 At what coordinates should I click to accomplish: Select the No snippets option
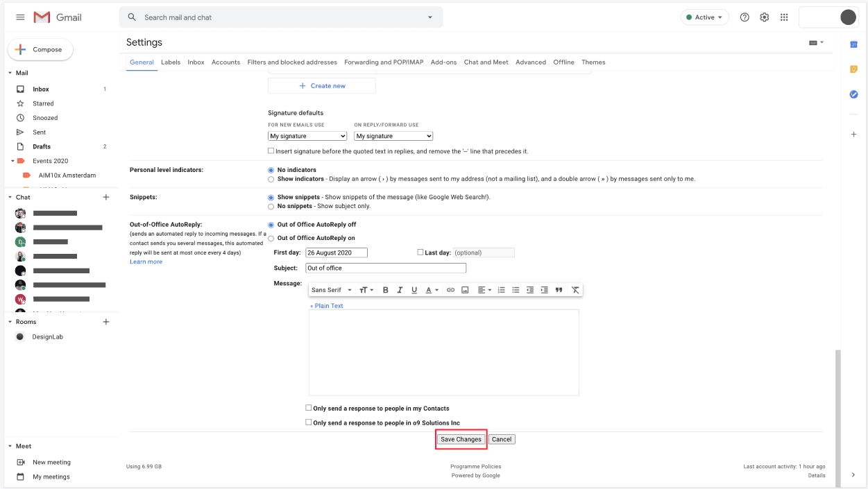pos(271,207)
